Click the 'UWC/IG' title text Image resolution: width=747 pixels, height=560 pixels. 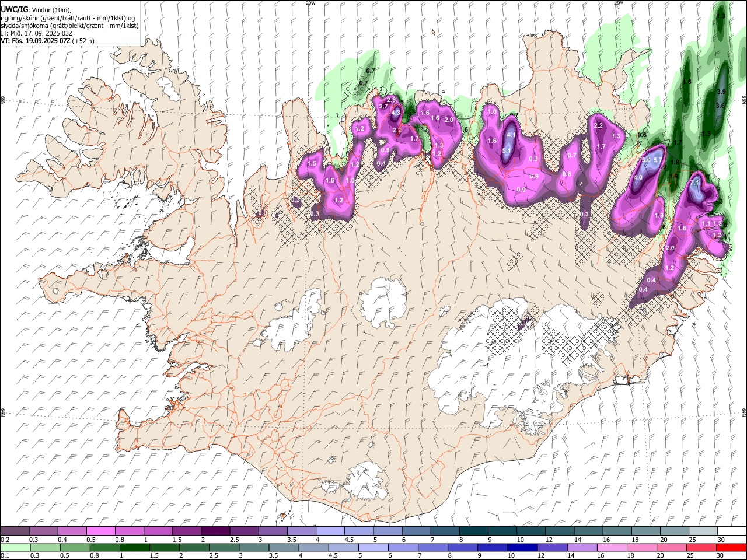pos(14,9)
